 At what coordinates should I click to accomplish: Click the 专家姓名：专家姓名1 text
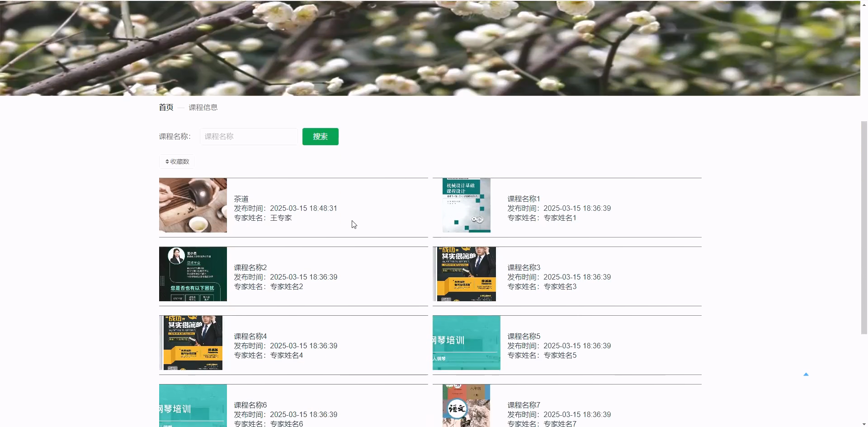click(542, 218)
